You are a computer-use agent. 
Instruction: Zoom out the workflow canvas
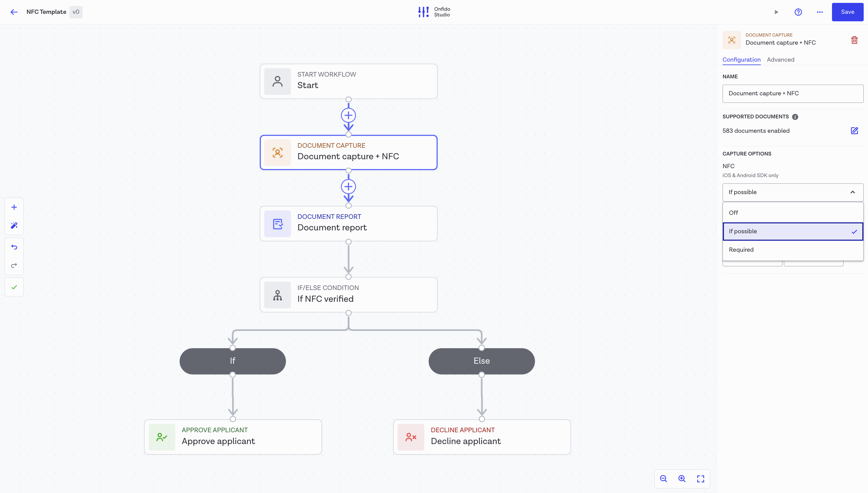tap(664, 479)
